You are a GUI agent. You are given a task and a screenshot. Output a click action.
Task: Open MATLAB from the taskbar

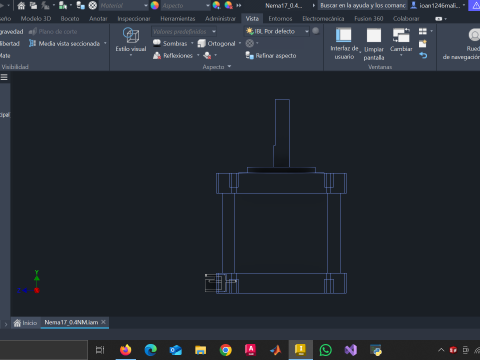[276, 350]
